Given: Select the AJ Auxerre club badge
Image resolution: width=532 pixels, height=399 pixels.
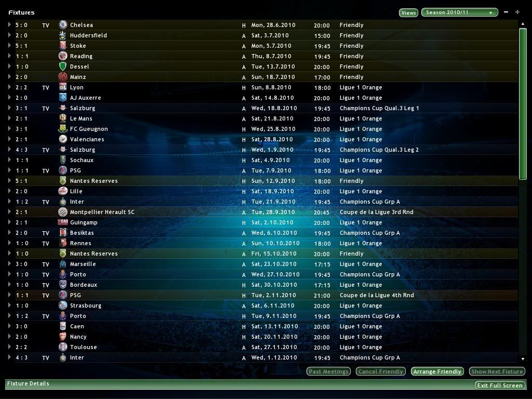Looking at the screenshot, I should pyautogui.click(x=63, y=98).
